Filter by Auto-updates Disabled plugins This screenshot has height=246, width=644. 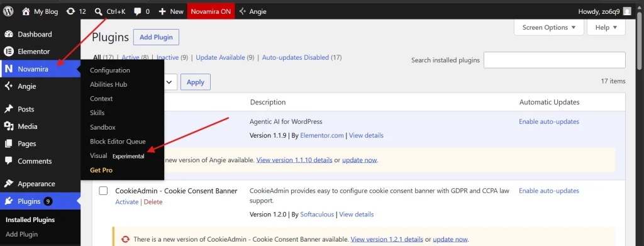coord(296,57)
